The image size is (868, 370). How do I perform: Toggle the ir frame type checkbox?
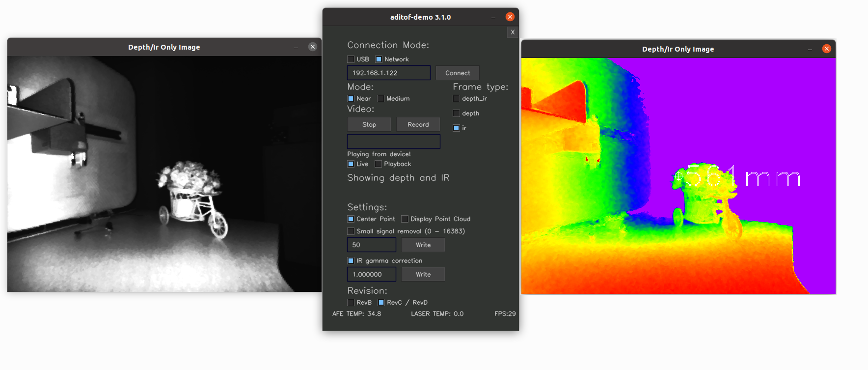[x=456, y=128]
